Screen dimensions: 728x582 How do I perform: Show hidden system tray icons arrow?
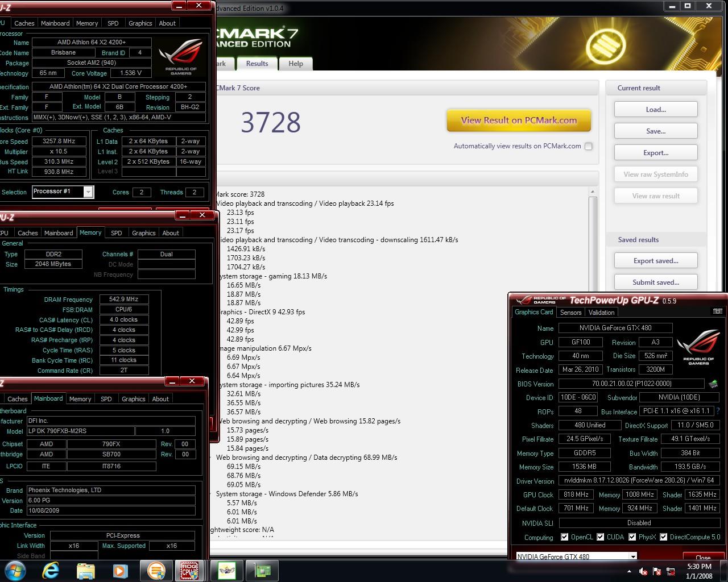click(x=629, y=571)
